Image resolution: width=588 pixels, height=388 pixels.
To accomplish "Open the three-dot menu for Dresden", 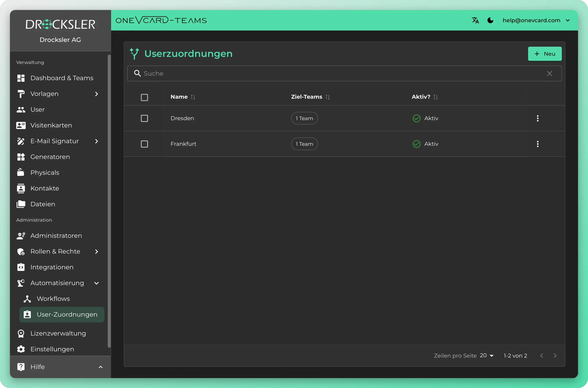I will pos(538,118).
